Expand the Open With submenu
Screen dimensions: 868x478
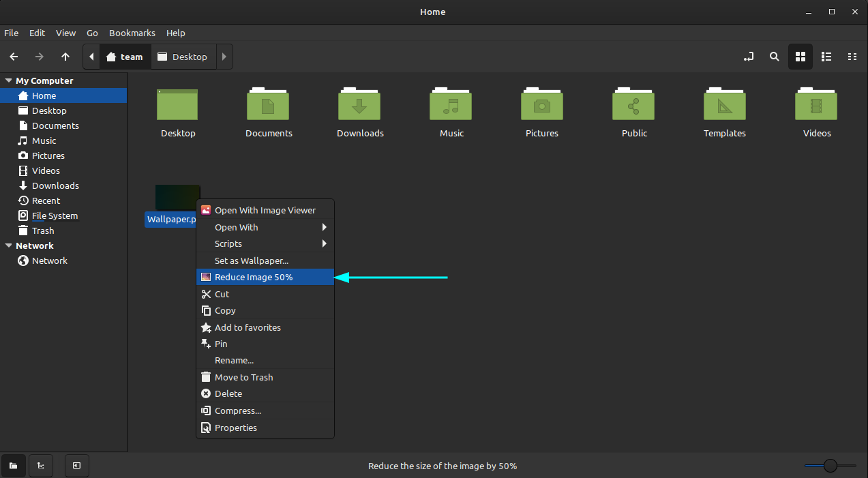[x=265, y=227]
